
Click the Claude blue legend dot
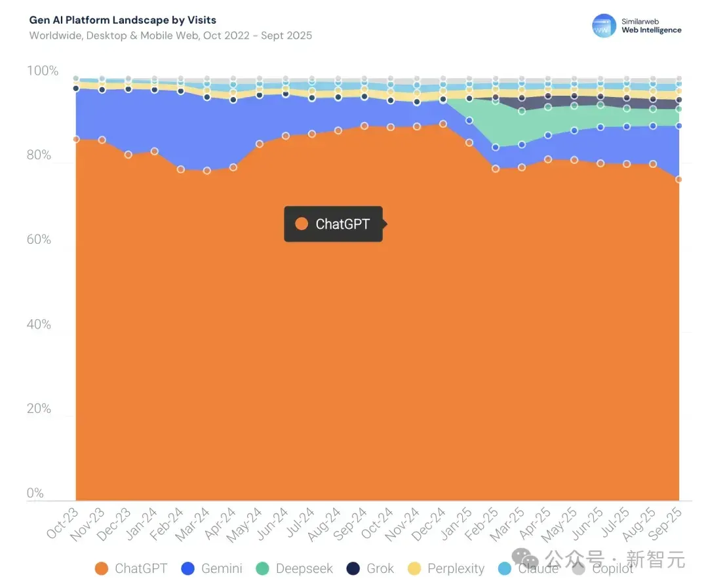pos(504,568)
